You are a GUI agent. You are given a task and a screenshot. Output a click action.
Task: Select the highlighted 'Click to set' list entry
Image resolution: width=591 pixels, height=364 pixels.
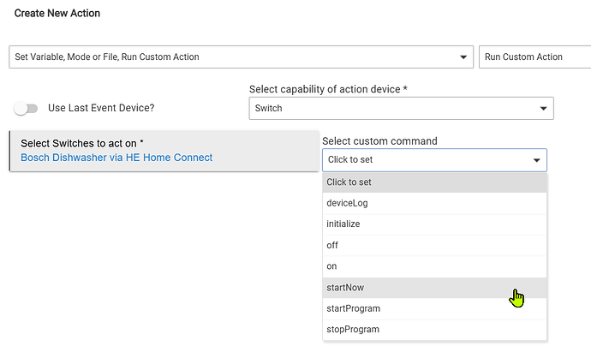(x=433, y=182)
